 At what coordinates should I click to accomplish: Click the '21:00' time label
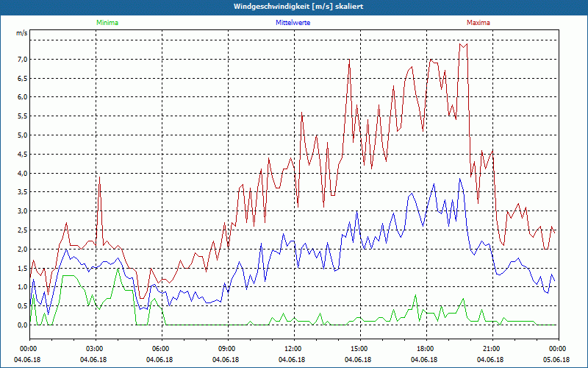(492, 349)
